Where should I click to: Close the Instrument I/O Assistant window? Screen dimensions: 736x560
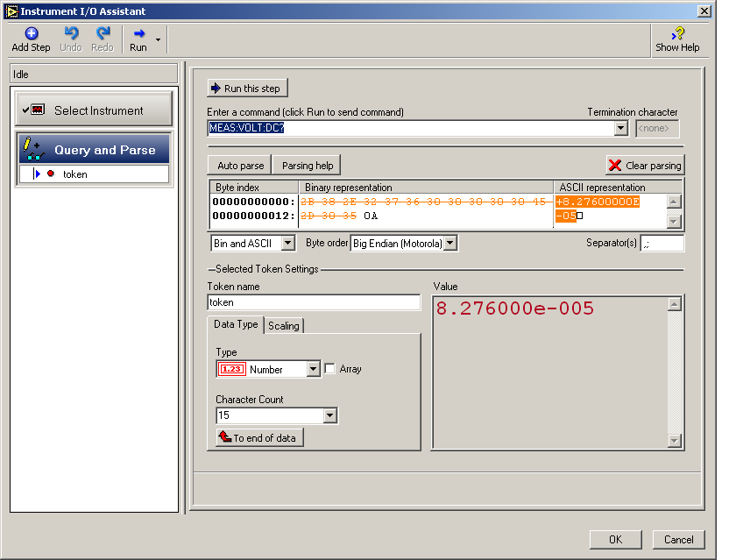click(704, 11)
